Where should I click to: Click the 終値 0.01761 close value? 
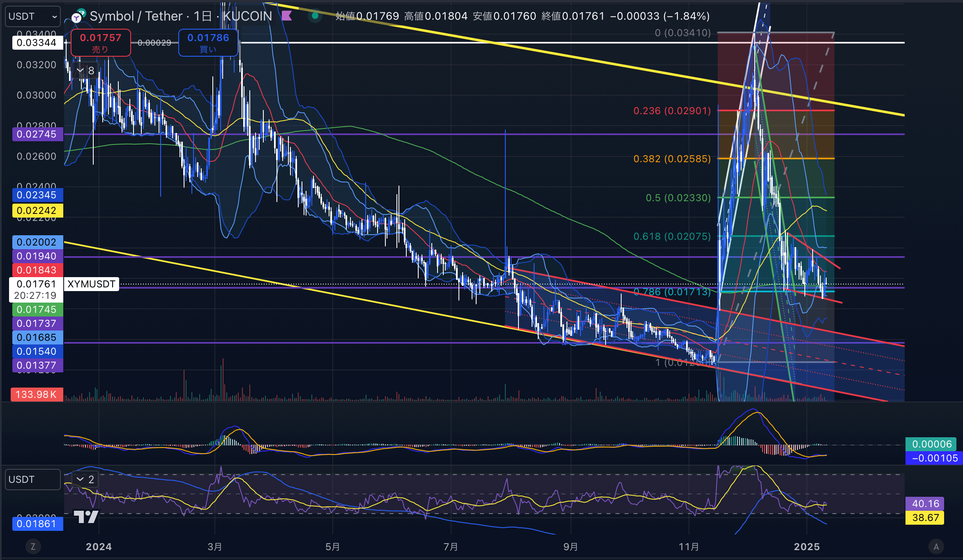573,16
